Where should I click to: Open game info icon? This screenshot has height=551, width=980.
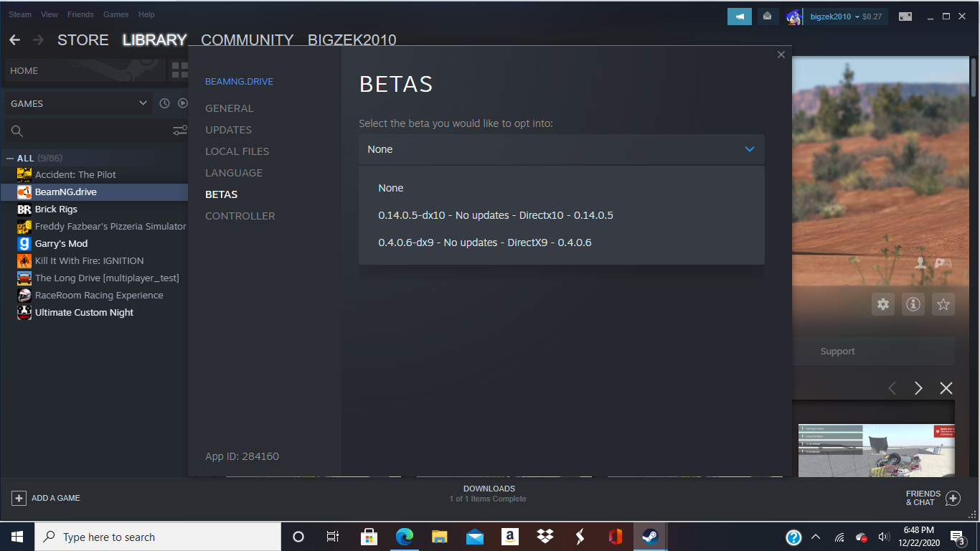point(913,304)
